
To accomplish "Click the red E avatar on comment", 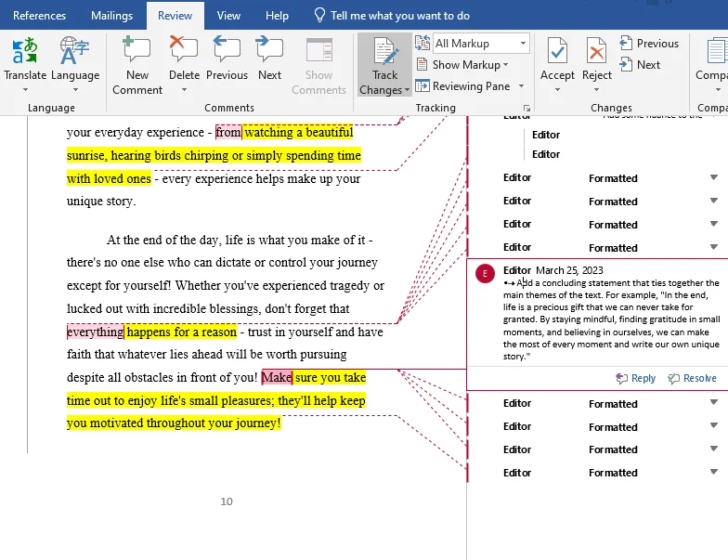I will pyautogui.click(x=484, y=273).
